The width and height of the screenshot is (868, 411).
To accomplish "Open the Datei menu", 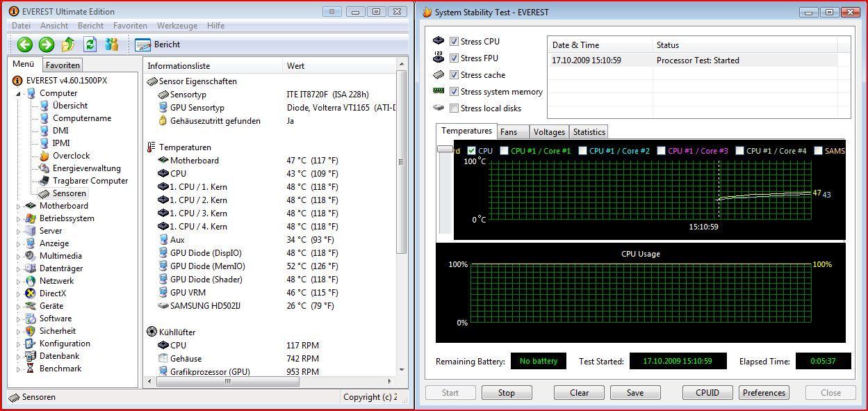I will 22,26.
